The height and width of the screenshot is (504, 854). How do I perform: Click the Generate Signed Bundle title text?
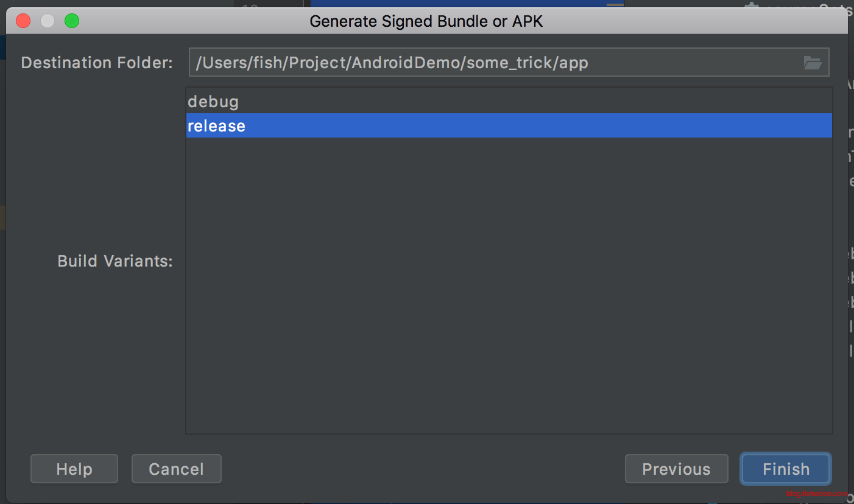pyautogui.click(x=426, y=22)
